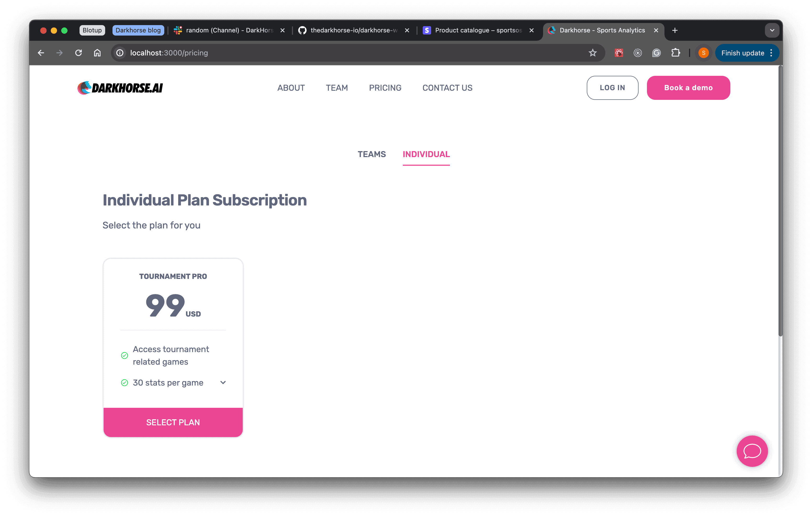Select the INDIVIDUAL pricing tab
Screen dimensions: 812x516
[x=426, y=154]
